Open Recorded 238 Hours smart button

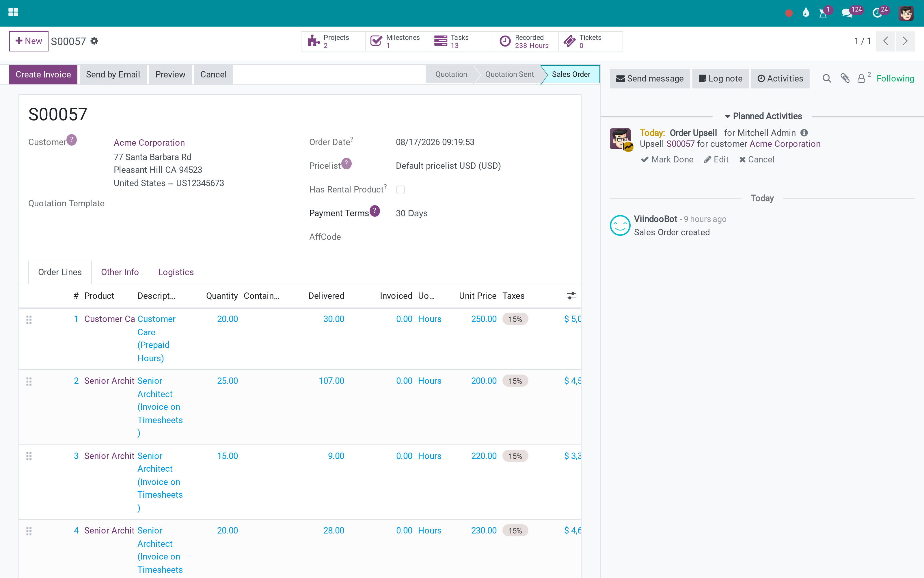point(526,41)
